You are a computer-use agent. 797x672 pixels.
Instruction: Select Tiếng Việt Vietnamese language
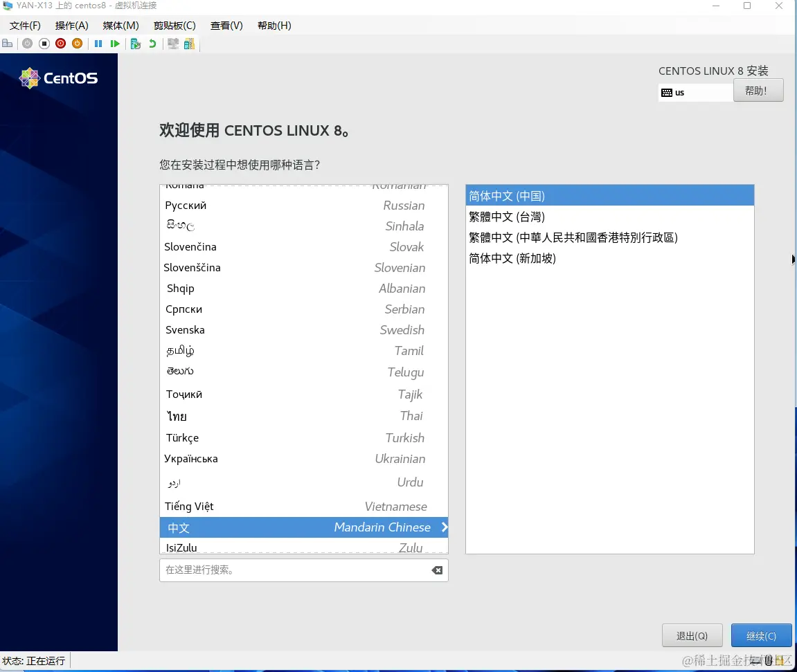pyautogui.click(x=303, y=506)
